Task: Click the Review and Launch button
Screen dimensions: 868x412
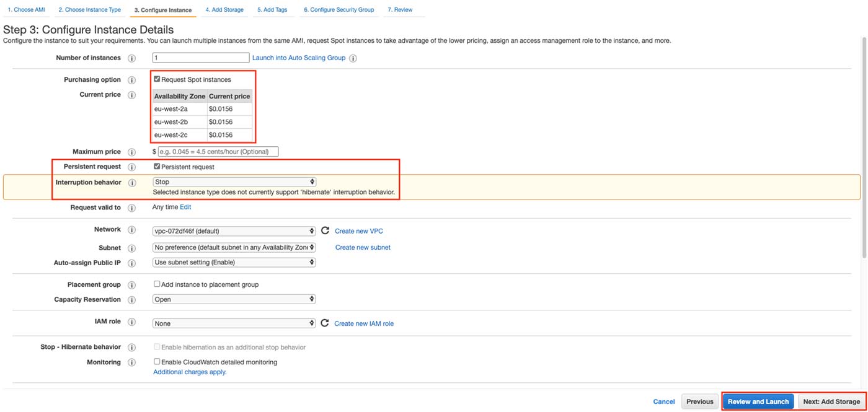Action: tap(758, 401)
